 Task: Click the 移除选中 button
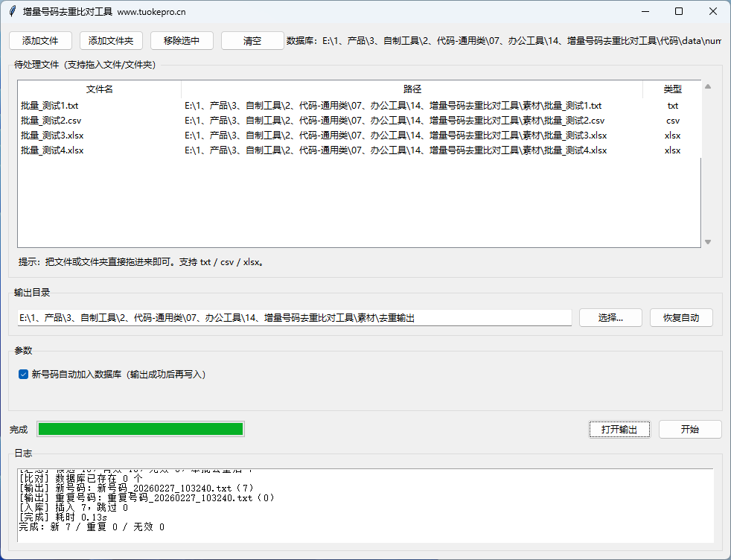pos(182,40)
